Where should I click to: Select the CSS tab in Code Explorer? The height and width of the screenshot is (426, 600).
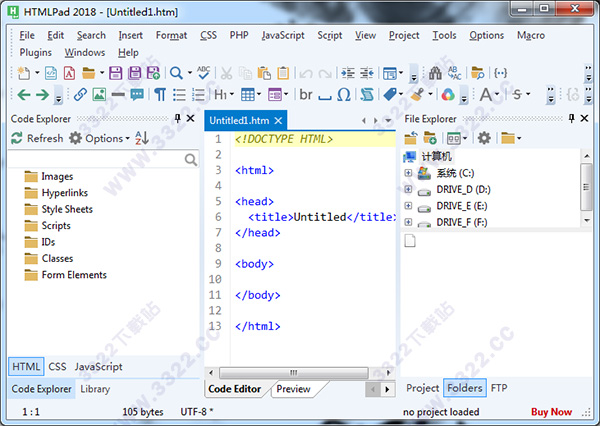click(x=57, y=367)
